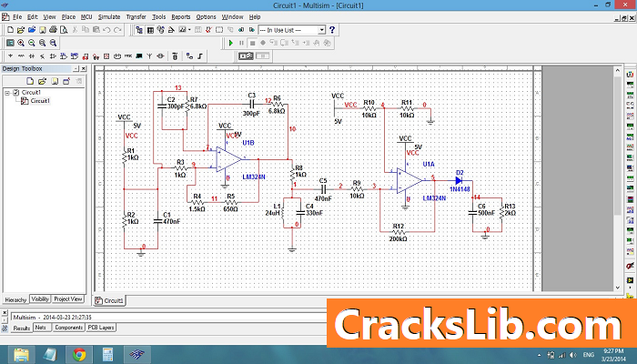Place Basic resistor component icon
This screenshot has height=364, width=637.
[21, 56]
